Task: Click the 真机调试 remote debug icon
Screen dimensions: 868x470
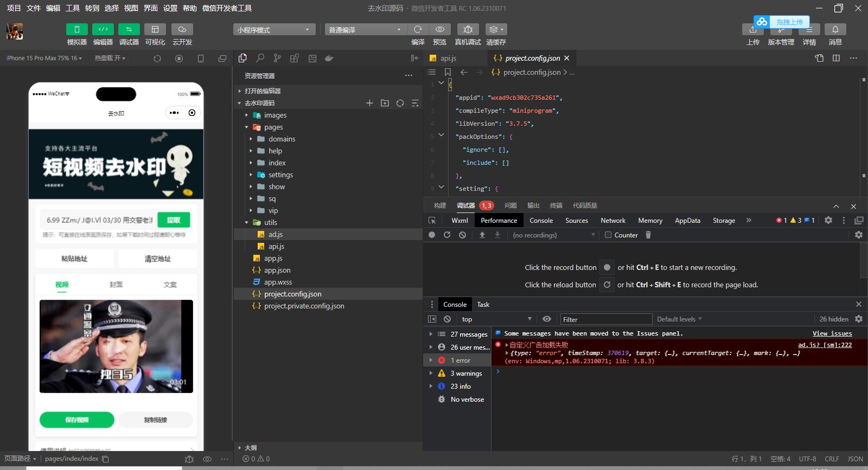Action: coord(468,29)
